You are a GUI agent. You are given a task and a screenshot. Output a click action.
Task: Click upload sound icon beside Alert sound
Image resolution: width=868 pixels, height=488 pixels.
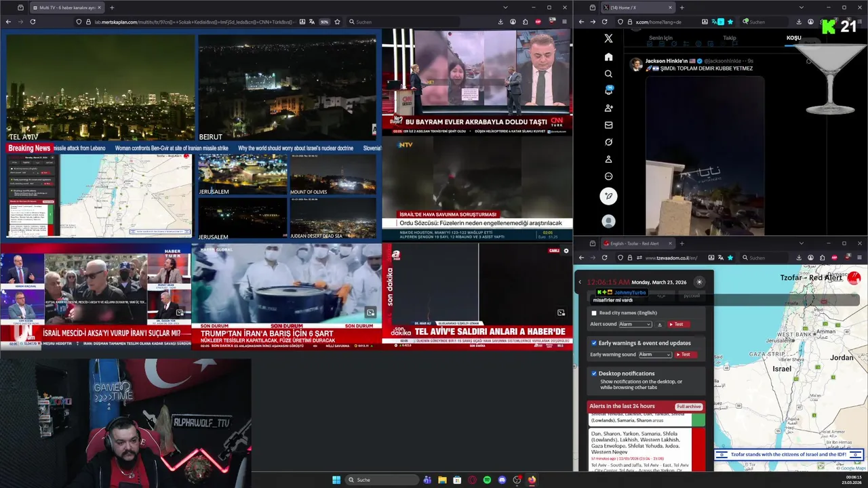pyautogui.click(x=660, y=325)
